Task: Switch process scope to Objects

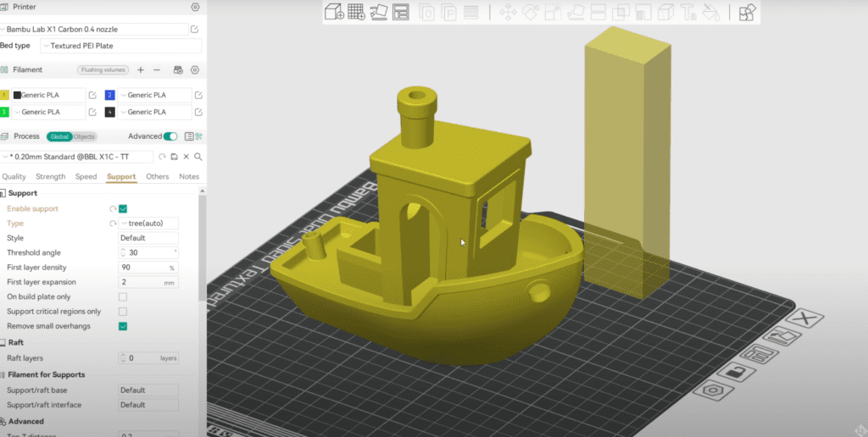Action: click(x=84, y=136)
